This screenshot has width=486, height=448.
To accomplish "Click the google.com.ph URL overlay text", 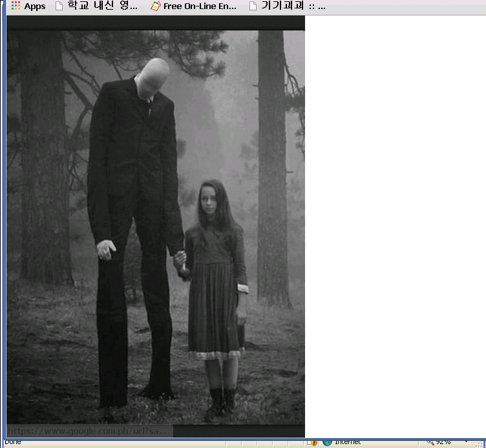I will pyautogui.click(x=87, y=431).
